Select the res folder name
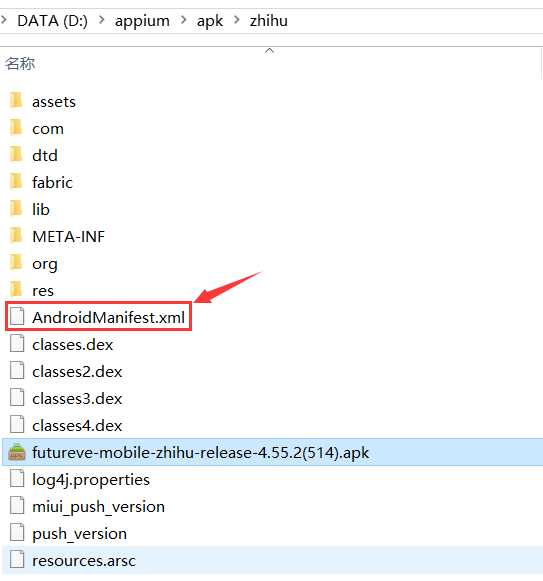Viewport: 543px width, 581px height. pyautogui.click(x=43, y=291)
